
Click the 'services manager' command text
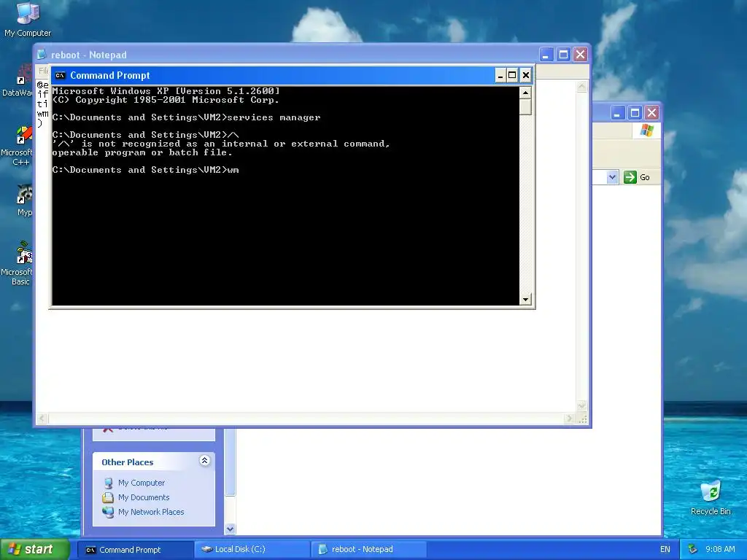(274, 117)
